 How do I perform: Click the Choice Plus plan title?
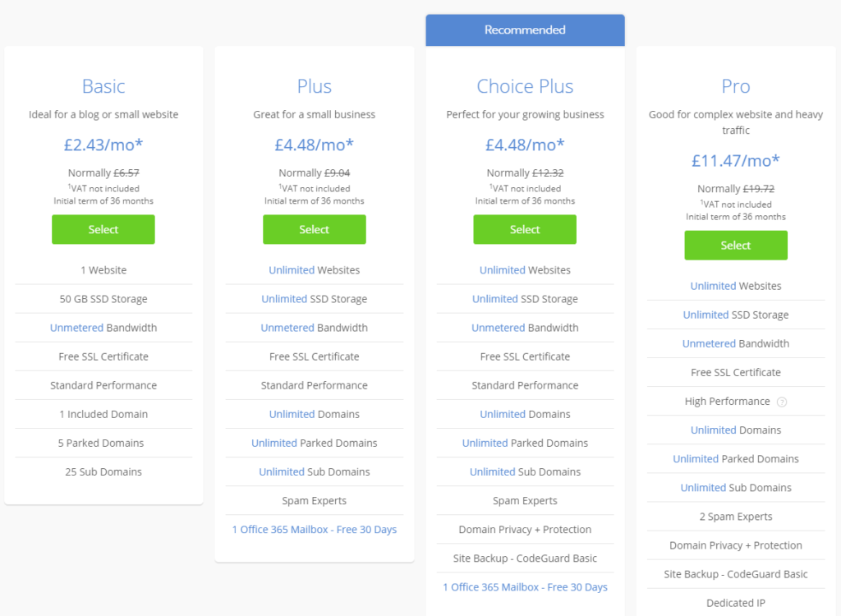[x=525, y=86]
